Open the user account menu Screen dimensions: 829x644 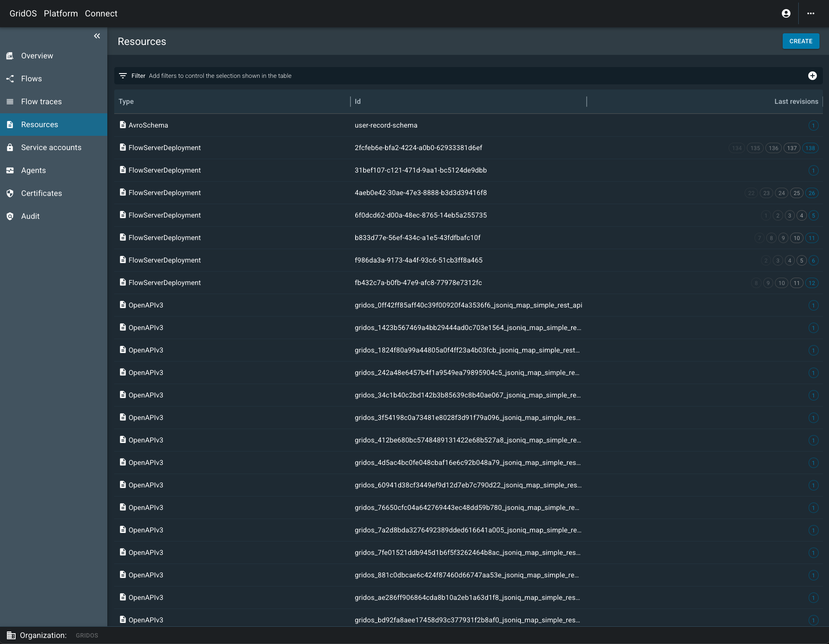[x=786, y=13]
